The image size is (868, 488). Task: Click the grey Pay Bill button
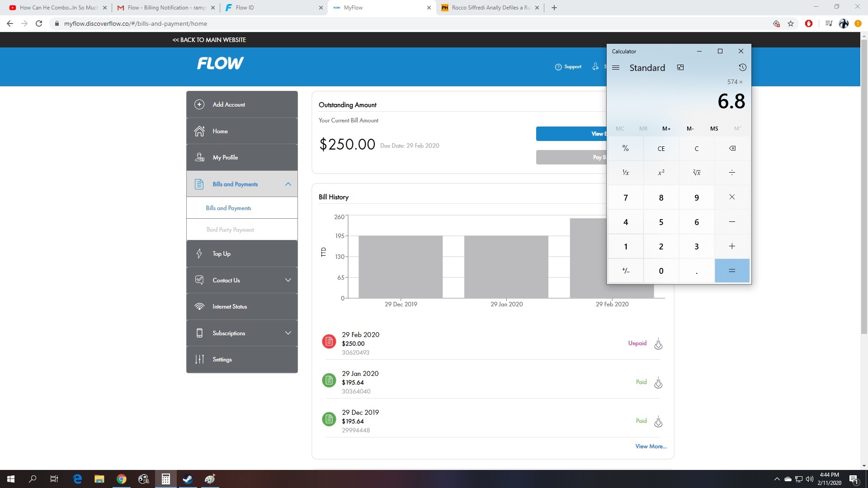tap(571, 157)
